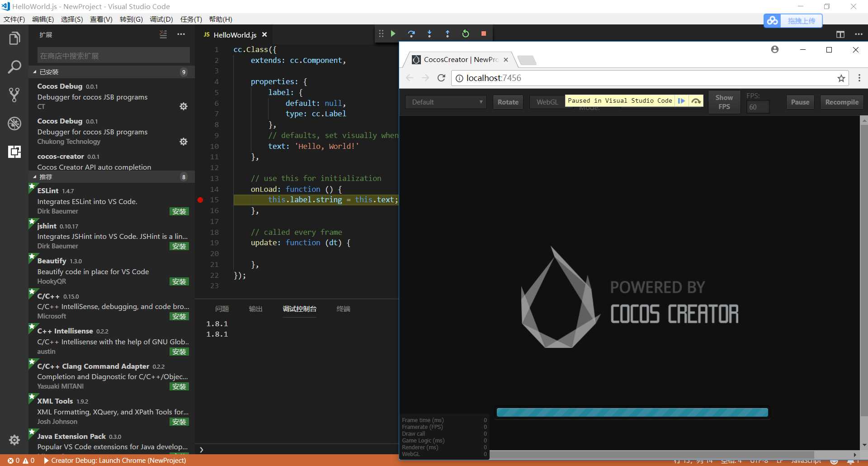This screenshot has height=466, width=868.
Task: Manage first Cocos Debug CT extension gear
Action: click(x=184, y=106)
